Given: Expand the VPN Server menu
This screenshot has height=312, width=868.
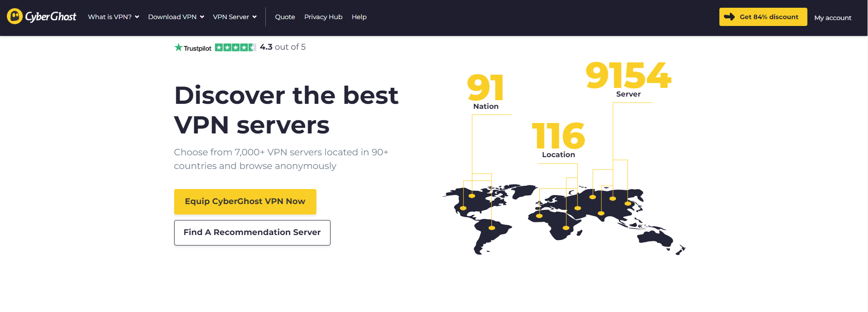Looking at the screenshot, I should (x=235, y=17).
